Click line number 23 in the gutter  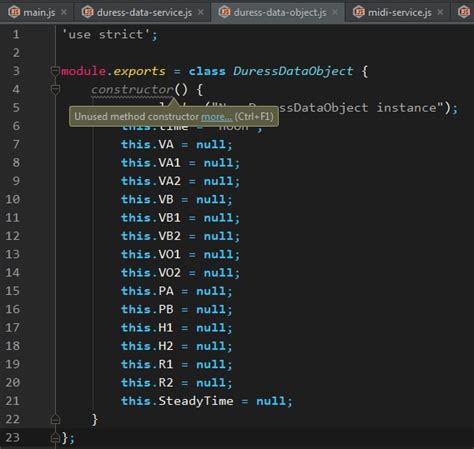click(x=13, y=437)
